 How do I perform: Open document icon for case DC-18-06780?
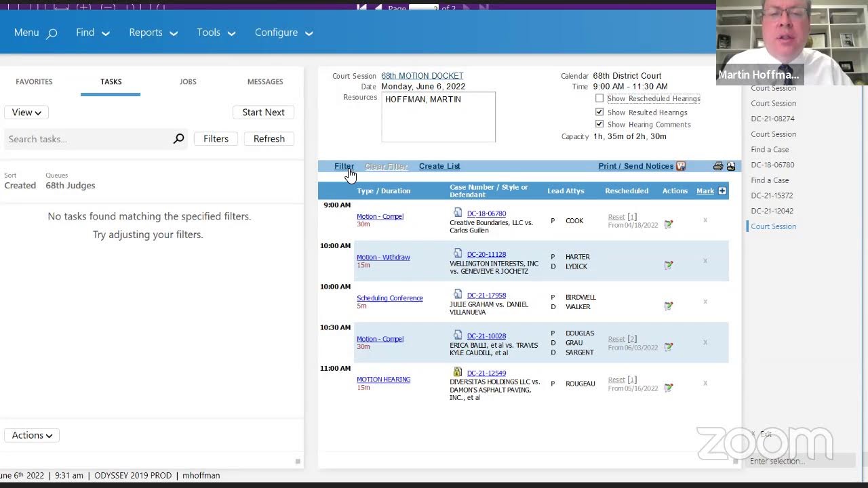(x=458, y=213)
